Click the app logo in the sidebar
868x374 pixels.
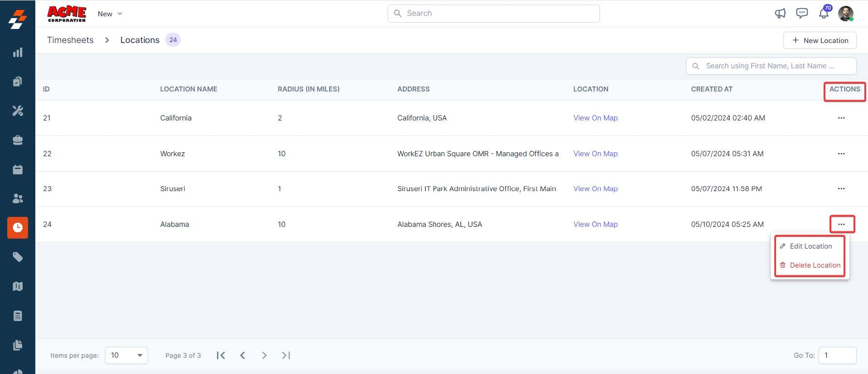[x=18, y=20]
